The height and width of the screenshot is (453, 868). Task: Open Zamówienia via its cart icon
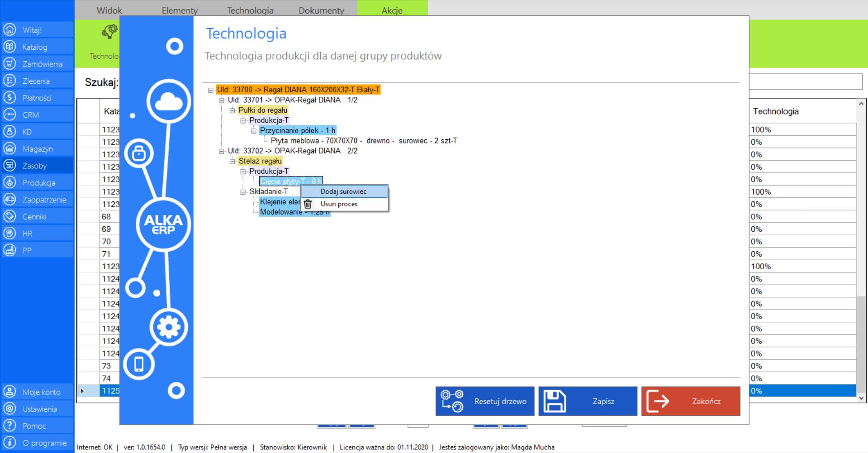coord(9,64)
